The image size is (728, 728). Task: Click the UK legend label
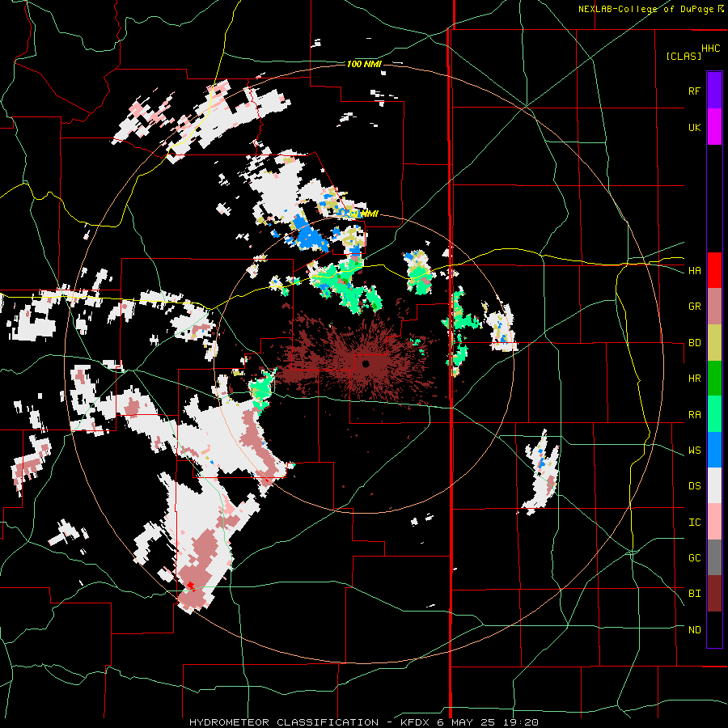pos(694,127)
